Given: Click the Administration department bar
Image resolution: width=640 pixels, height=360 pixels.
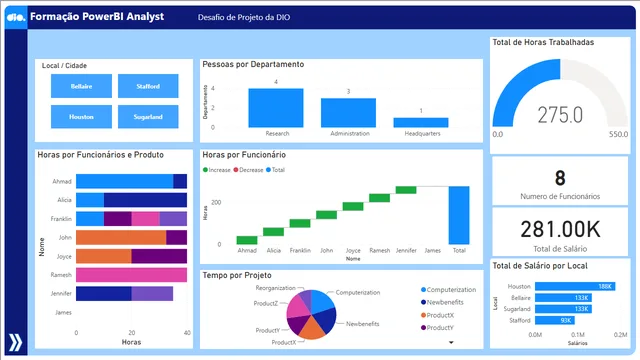Looking at the screenshot, I should tap(348, 113).
